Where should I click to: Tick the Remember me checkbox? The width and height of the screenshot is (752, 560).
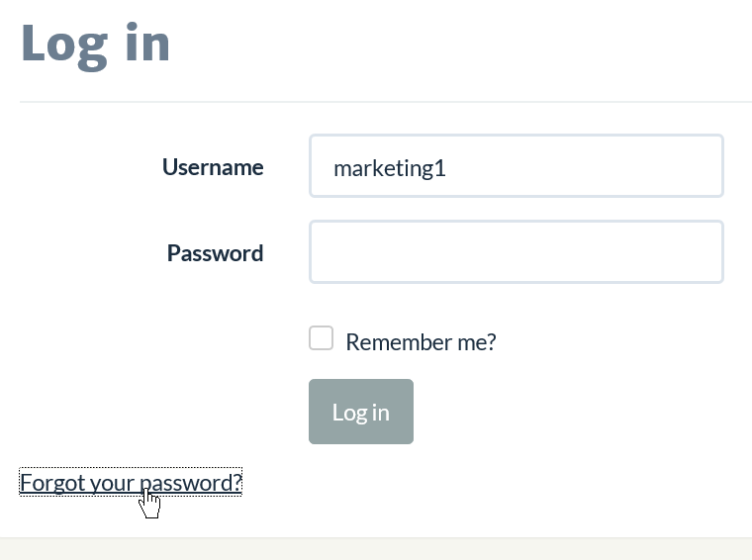click(x=321, y=338)
